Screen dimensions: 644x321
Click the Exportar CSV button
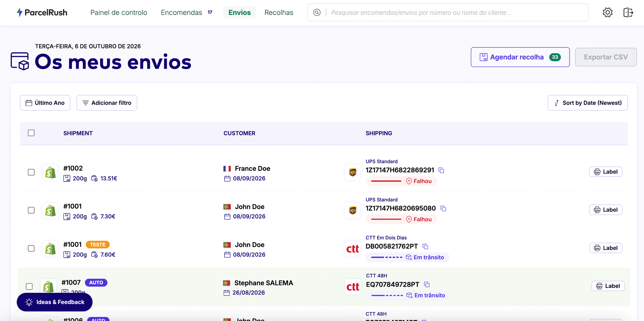point(606,57)
